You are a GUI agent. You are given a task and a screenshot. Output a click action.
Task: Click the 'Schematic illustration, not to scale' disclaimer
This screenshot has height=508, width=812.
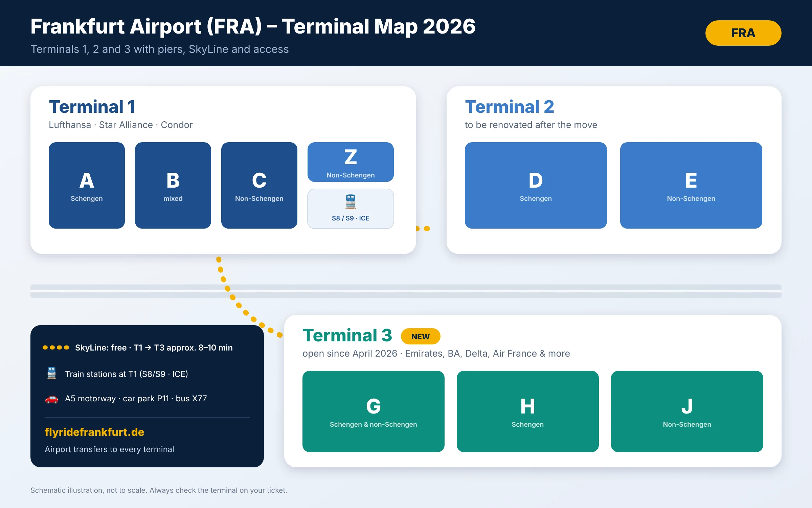pos(159,490)
